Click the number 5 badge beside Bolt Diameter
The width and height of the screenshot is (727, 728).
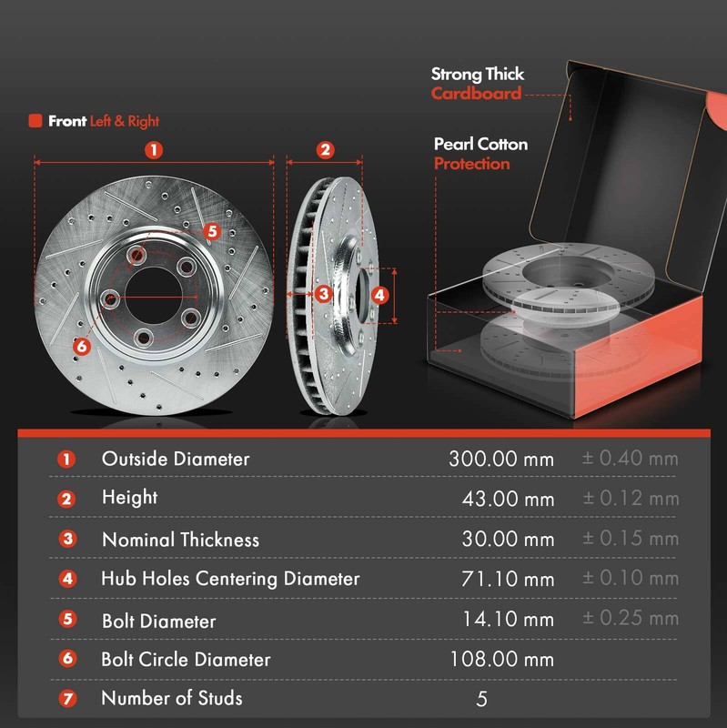(x=67, y=619)
